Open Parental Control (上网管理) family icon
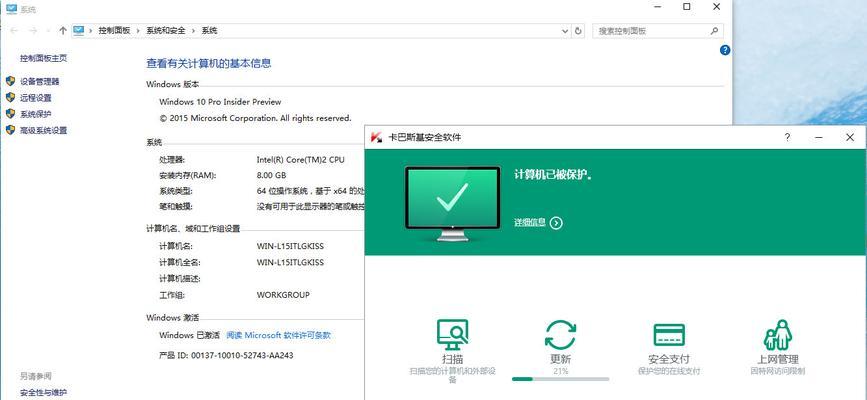This screenshot has height=400, width=867. coord(778,335)
